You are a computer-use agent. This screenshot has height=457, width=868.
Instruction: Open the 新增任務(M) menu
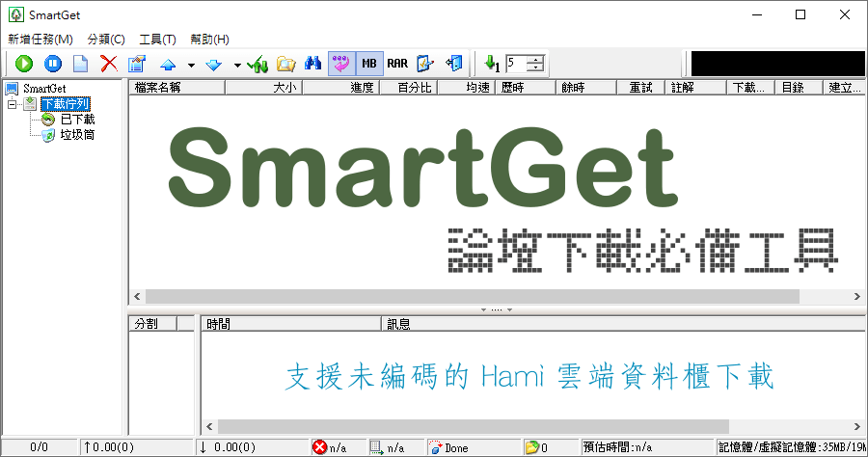(x=41, y=40)
